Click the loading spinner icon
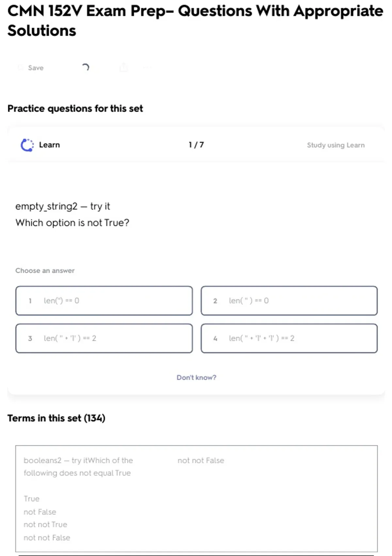 (x=85, y=67)
